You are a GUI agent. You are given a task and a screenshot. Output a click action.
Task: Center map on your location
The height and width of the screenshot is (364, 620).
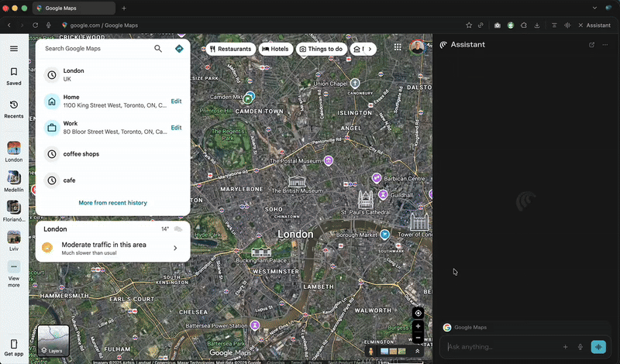point(418,313)
